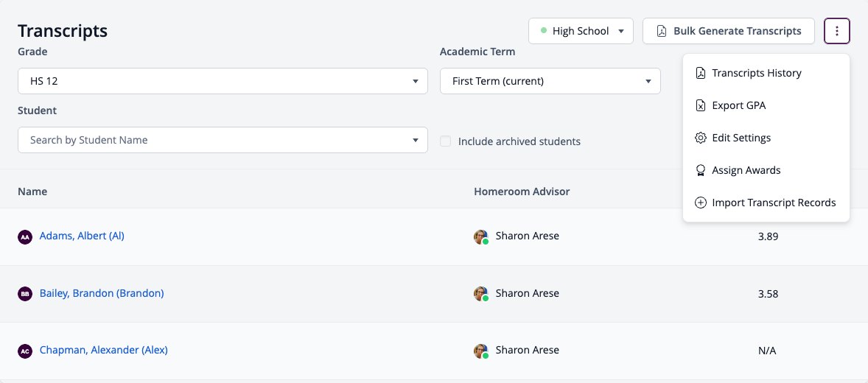Click the BB avatar for Brandon Bailey
Screen dimensions: 868x383
(25, 294)
